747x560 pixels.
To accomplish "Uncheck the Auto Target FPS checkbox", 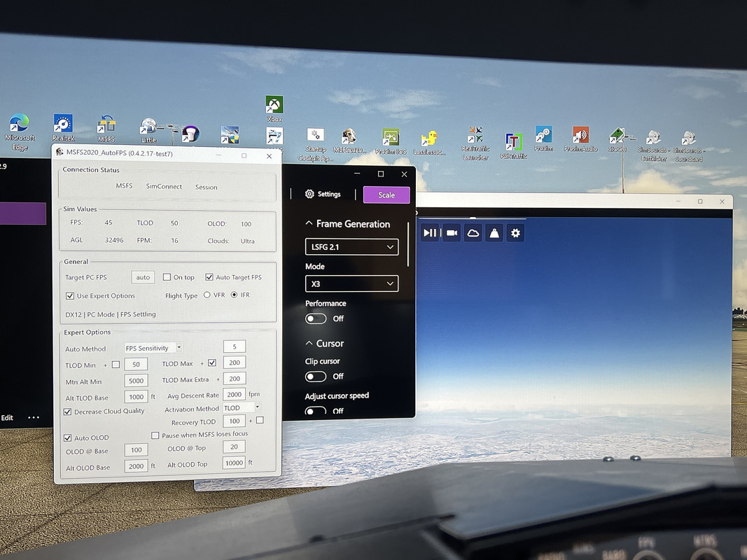I will (x=209, y=276).
